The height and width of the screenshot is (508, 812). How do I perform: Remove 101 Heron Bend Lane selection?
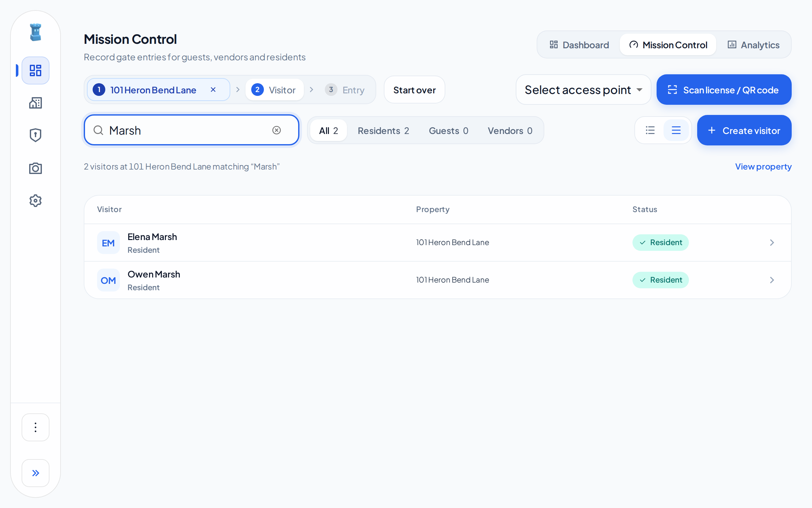pyautogui.click(x=213, y=90)
